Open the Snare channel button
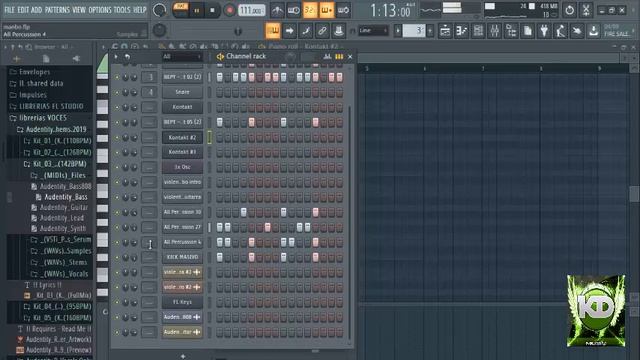Viewport: 640px width, 360px height. pos(182,92)
